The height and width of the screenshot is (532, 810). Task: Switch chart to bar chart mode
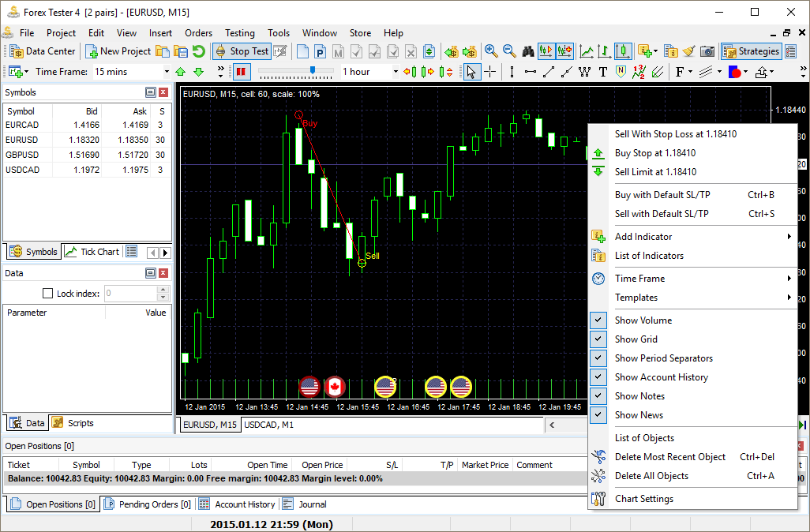[605, 51]
